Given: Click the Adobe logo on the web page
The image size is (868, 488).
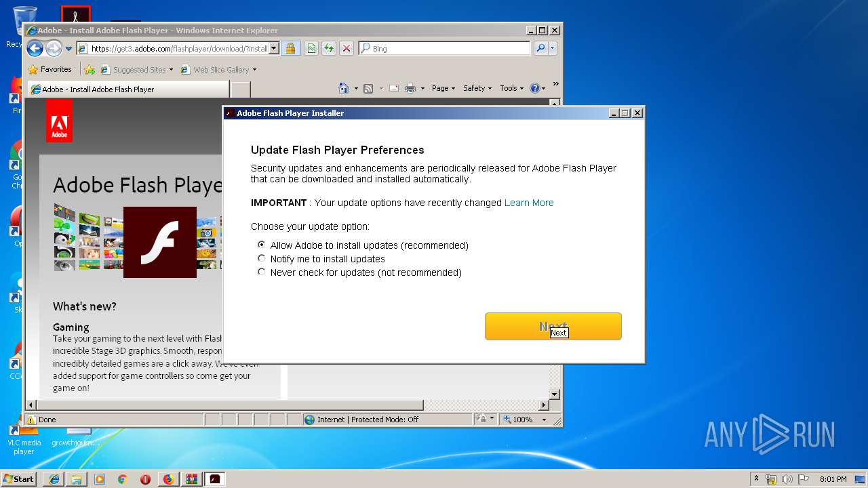Looking at the screenshot, I should pos(59,121).
